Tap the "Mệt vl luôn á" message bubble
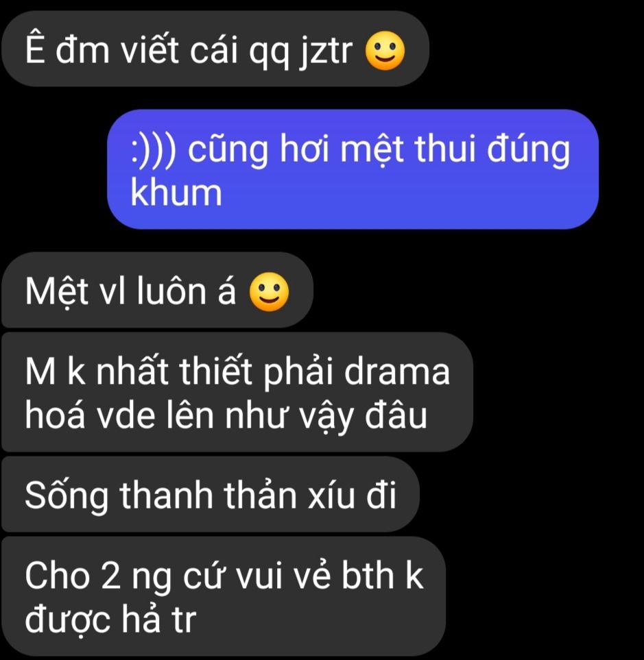 (x=157, y=290)
